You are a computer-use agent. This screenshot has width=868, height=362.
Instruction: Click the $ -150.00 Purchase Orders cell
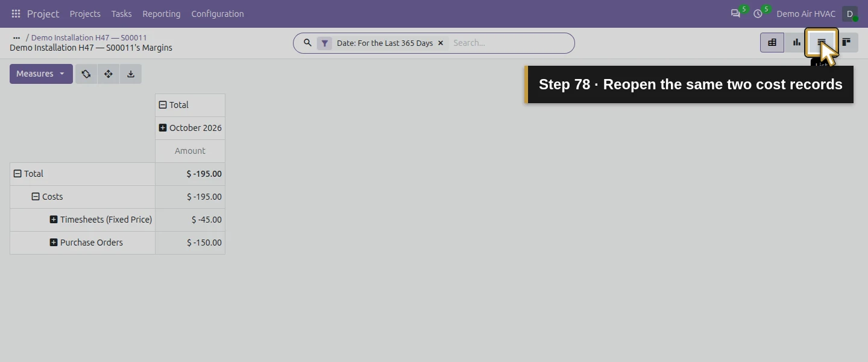(x=190, y=243)
